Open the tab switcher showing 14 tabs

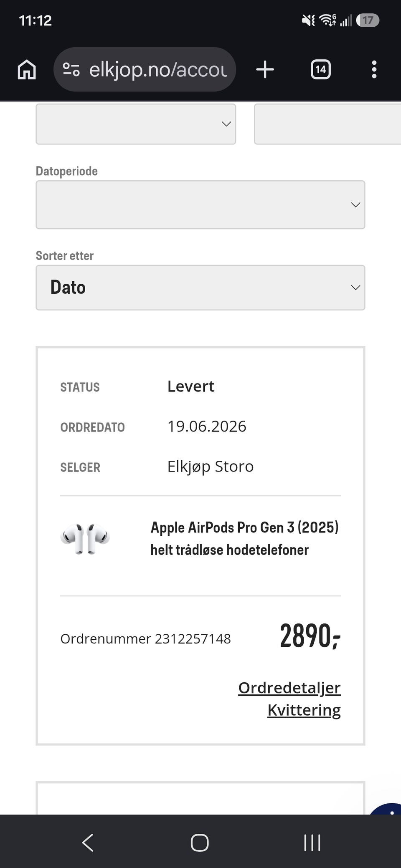click(x=320, y=69)
